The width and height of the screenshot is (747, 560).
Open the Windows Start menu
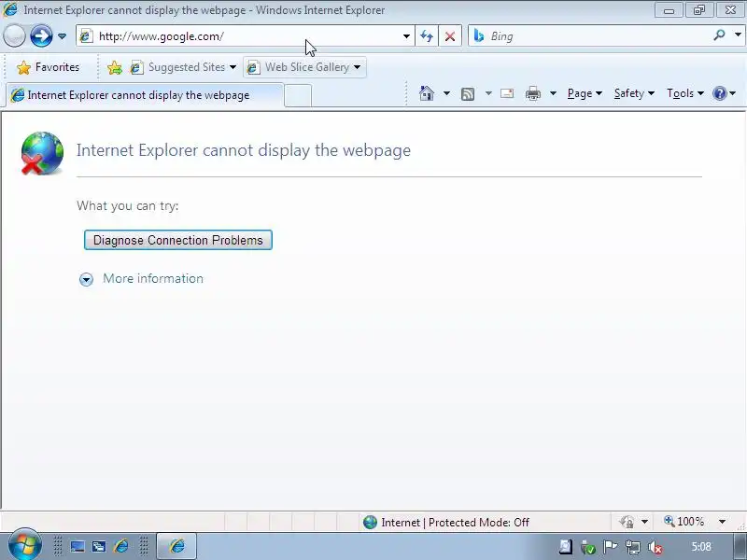pyautogui.click(x=24, y=545)
